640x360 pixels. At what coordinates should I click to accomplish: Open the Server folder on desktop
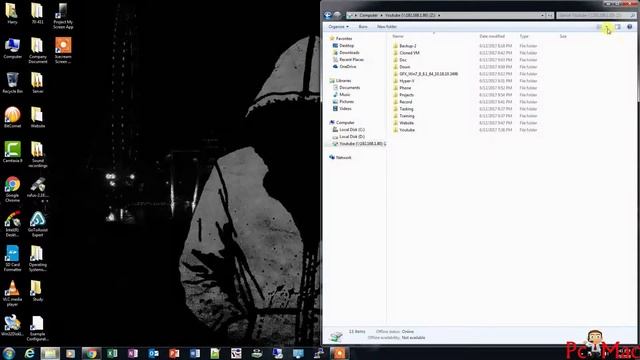click(x=38, y=82)
